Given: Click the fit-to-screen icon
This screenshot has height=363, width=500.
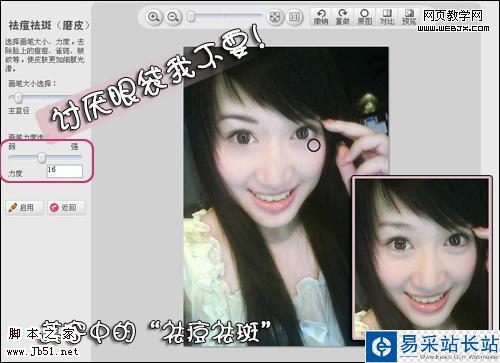Looking at the screenshot, I should click(x=275, y=17).
